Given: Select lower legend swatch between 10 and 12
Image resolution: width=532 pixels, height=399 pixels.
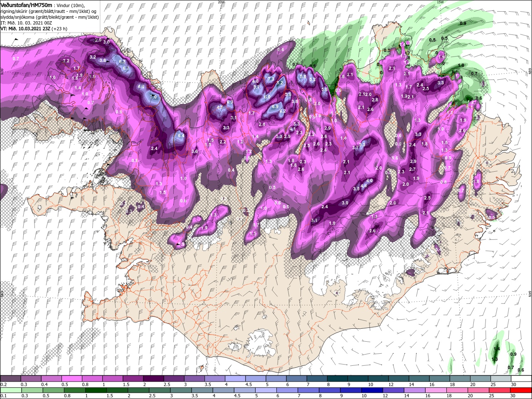Looking at the screenshot, I should coord(372,390).
